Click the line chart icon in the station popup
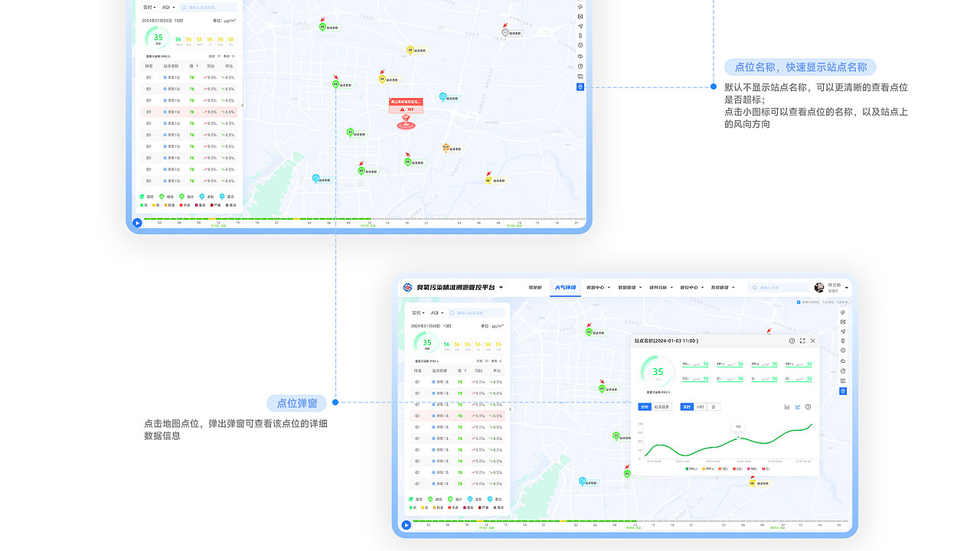Image resolution: width=980 pixels, height=551 pixels. coord(798,406)
